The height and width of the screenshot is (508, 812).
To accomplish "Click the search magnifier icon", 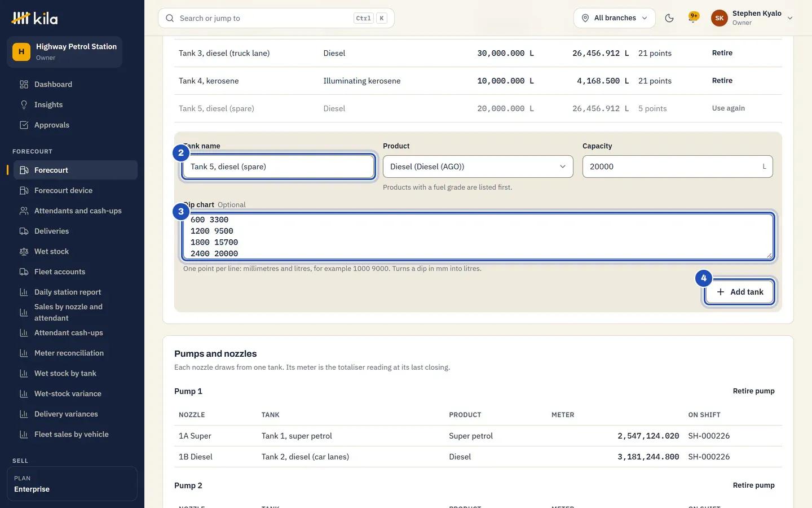I will pyautogui.click(x=170, y=18).
